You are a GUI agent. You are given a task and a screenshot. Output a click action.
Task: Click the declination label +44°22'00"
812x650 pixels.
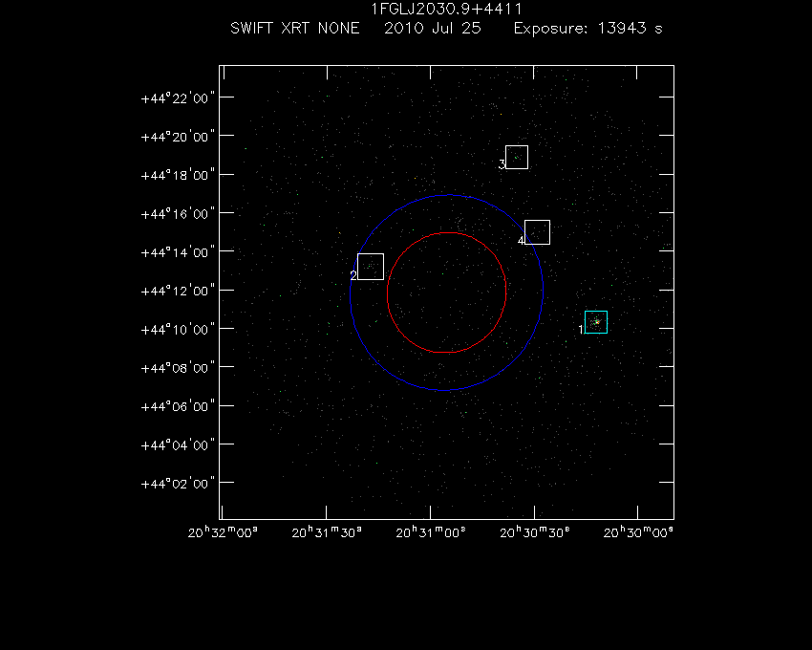pyautogui.click(x=178, y=98)
